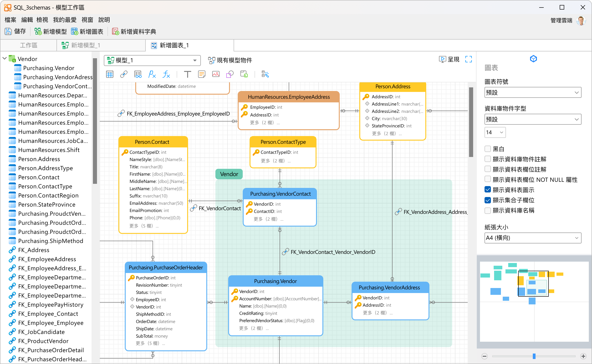Viewport: 592px width, 364px height.
Task: Open the 編輯 menu
Action: click(27, 20)
